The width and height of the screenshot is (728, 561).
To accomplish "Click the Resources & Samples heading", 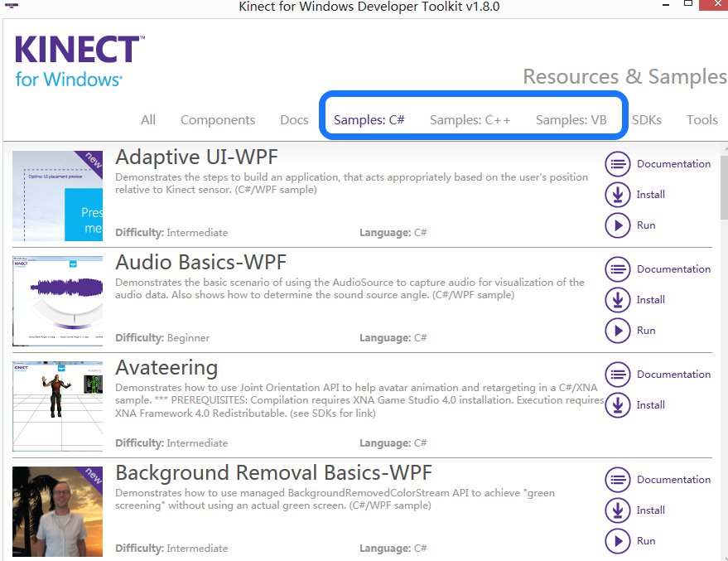I will [625, 76].
